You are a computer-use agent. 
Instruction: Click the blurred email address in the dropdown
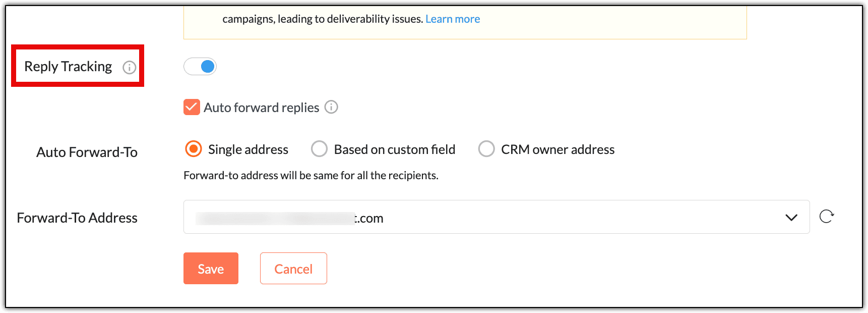[289, 218]
